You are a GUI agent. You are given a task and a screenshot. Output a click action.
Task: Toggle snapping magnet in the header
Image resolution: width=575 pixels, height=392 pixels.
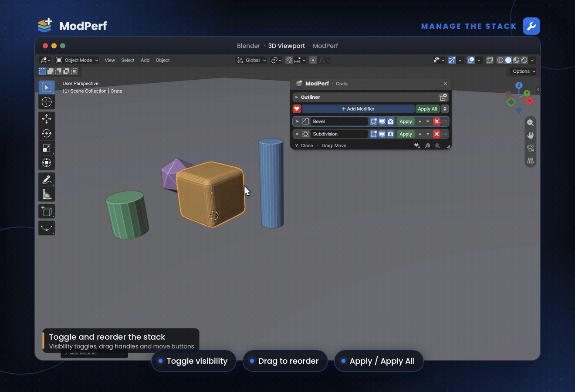289,60
